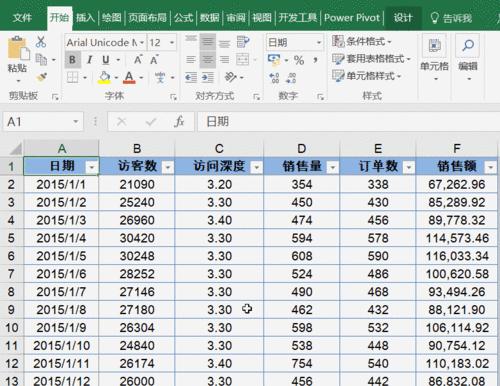Select cell containing 67,262.96

pyautogui.click(x=457, y=184)
